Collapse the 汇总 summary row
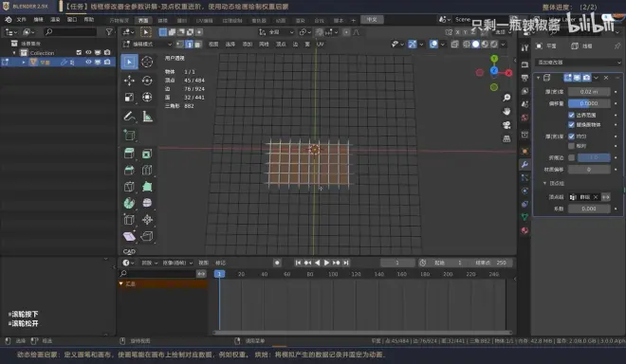The width and height of the screenshot is (626, 364). coord(121,283)
